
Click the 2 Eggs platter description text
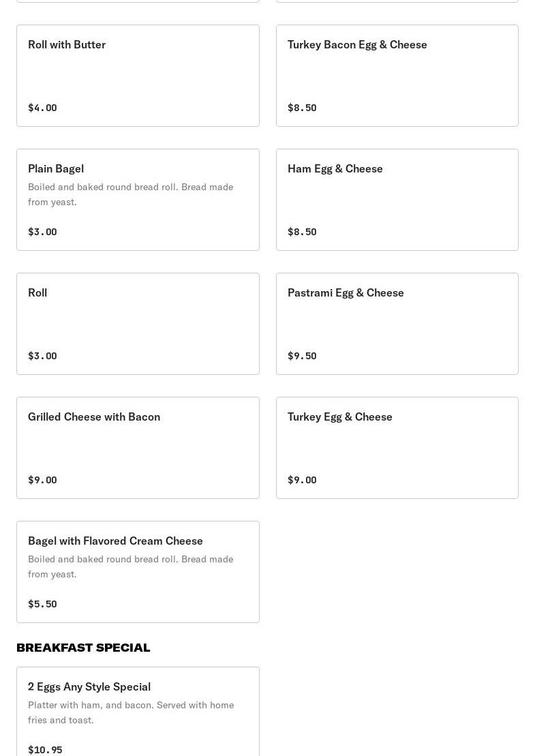[x=130, y=712]
